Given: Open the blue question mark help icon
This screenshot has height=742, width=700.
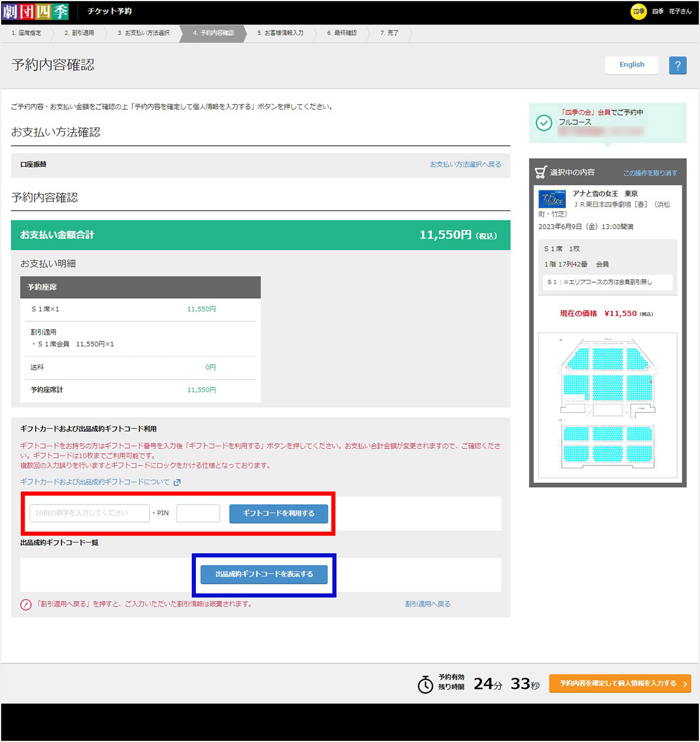Looking at the screenshot, I should point(677,65).
